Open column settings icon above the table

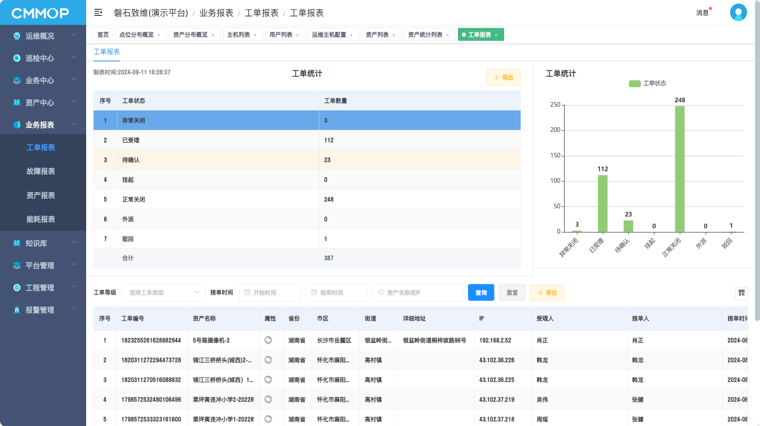741,293
